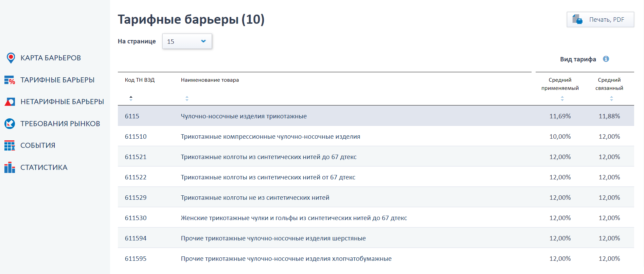The height and width of the screenshot is (274, 644).
Task: Select row code 6115
Action: (x=132, y=116)
